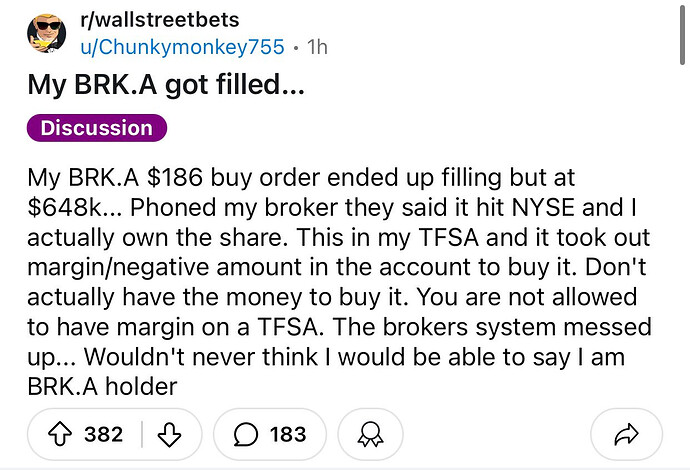Downvote the post with down arrow
This screenshot has height=470, width=690.
169,434
